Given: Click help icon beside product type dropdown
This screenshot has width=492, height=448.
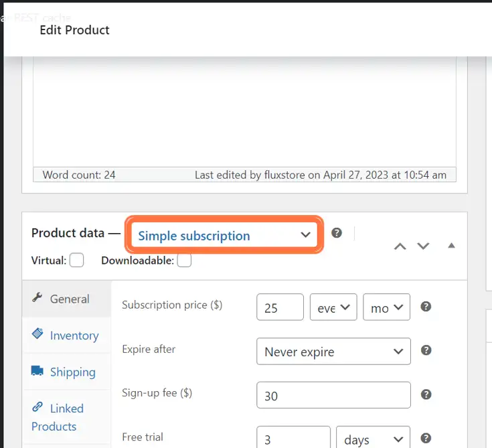Looking at the screenshot, I should [x=336, y=233].
